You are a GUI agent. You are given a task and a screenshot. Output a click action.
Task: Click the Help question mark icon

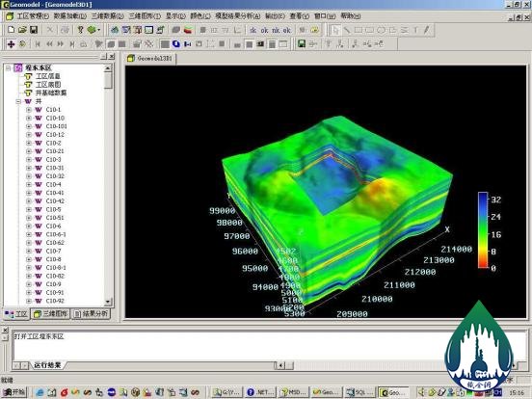(80, 30)
